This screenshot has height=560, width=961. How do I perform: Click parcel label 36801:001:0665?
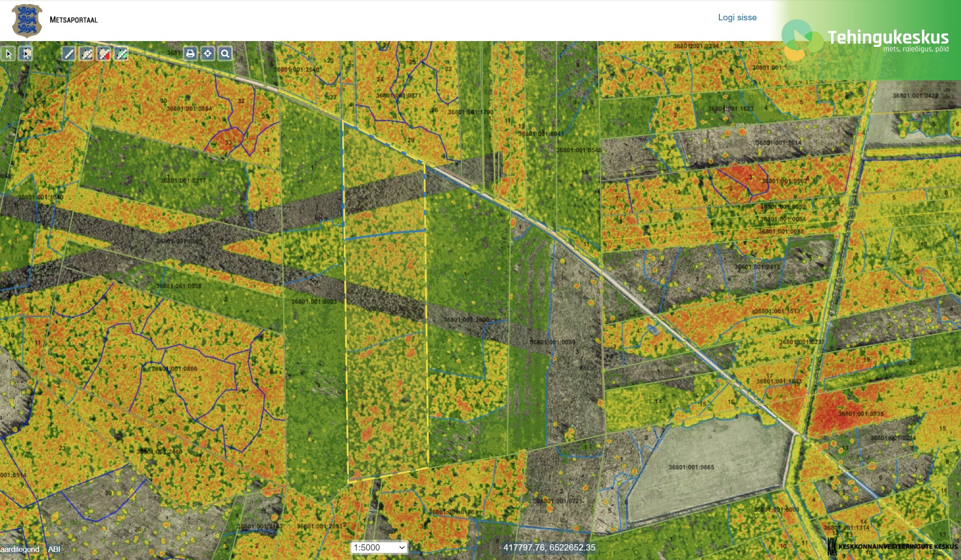[x=691, y=467]
